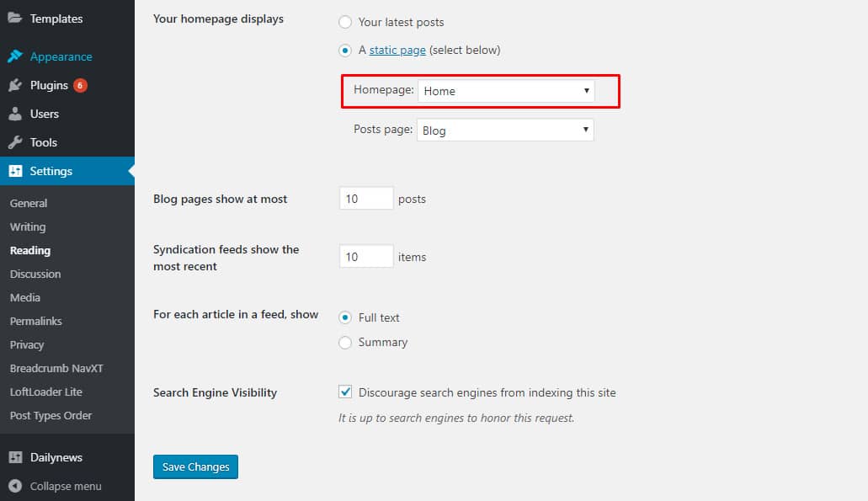Screen dimensions: 868x501
Task: Click the blog pages posts count field
Action: click(x=366, y=199)
